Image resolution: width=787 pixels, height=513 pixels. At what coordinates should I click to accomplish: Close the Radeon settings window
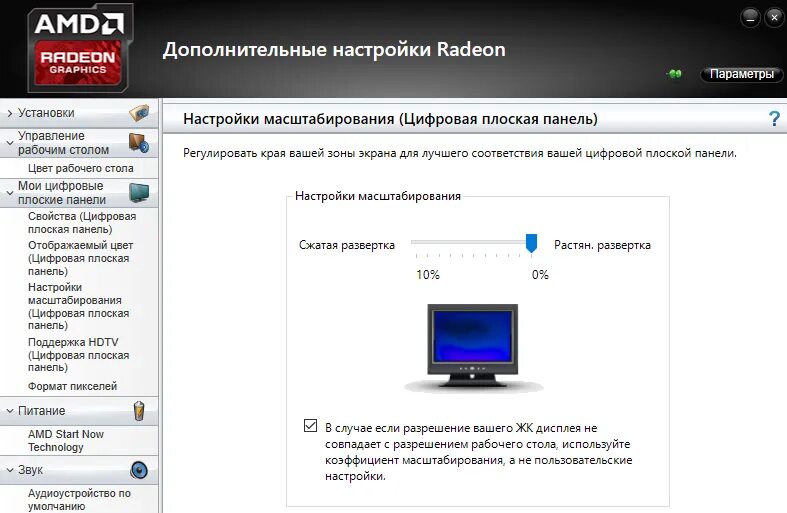[774, 18]
